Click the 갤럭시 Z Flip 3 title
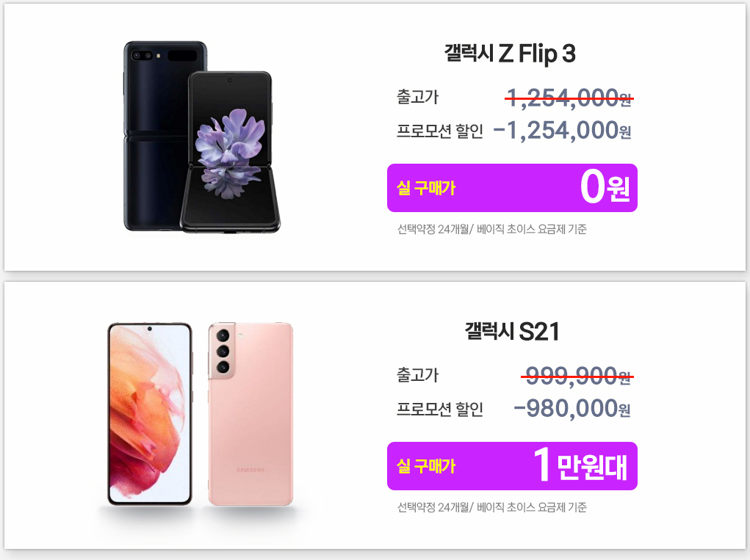 [x=510, y=53]
